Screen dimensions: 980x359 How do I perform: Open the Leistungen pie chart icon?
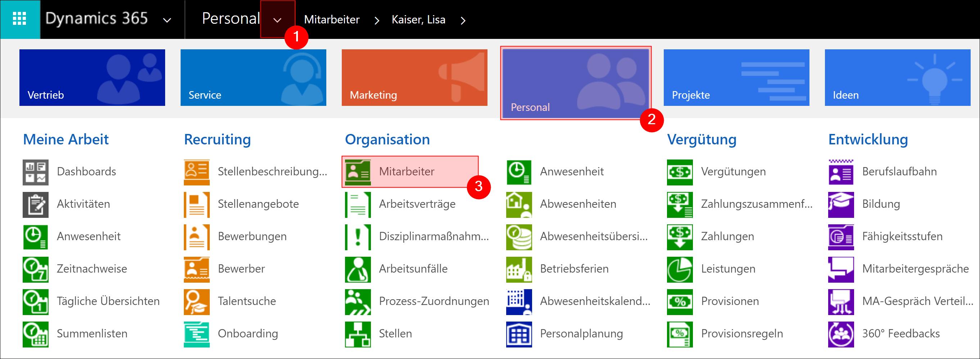pos(680,269)
